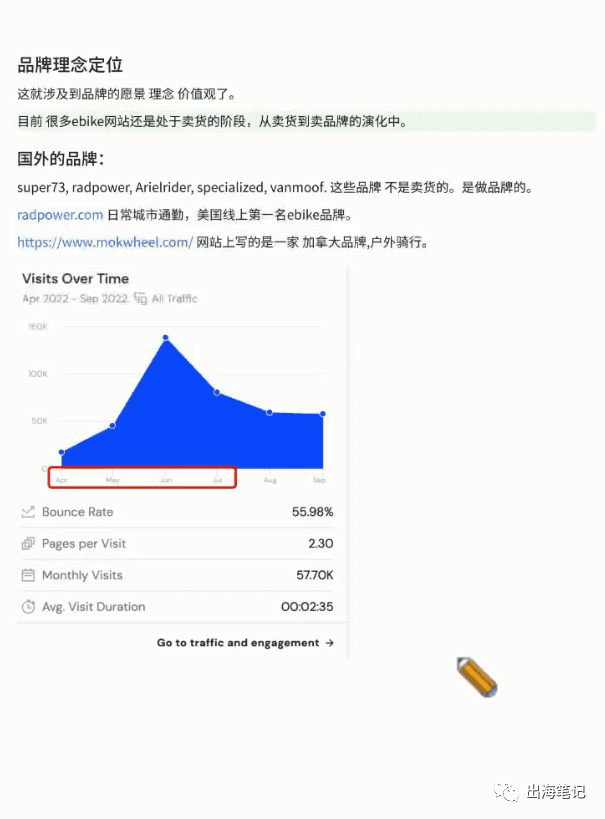This screenshot has width=605, height=819.
Task: Click the Sep axis label
Action: click(x=319, y=480)
